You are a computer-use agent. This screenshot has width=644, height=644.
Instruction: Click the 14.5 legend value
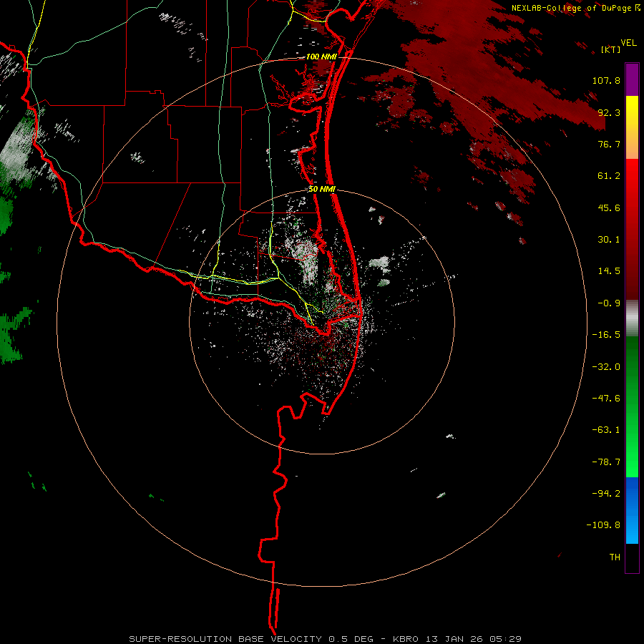pyautogui.click(x=609, y=271)
